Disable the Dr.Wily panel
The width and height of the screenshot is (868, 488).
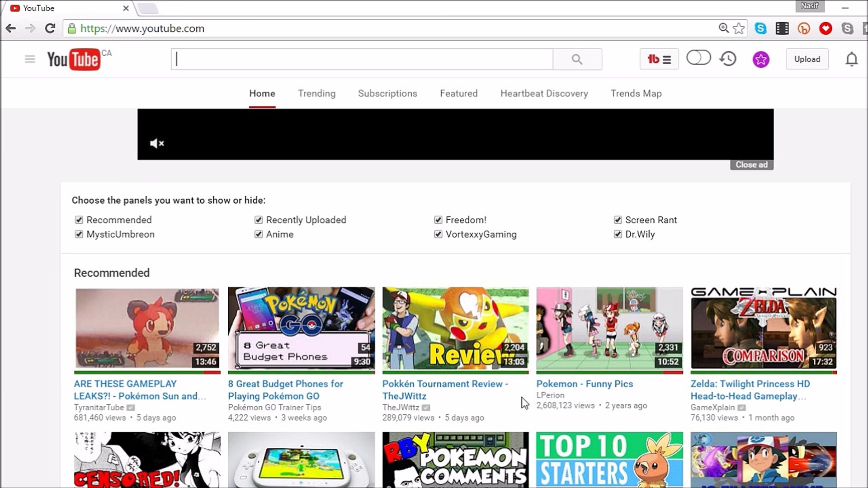point(618,235)
